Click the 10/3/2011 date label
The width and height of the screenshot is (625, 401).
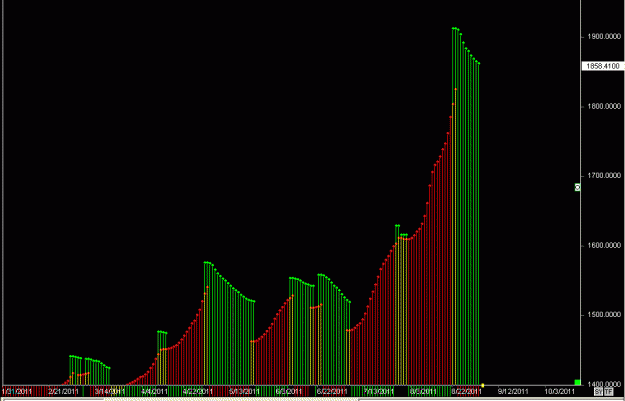tap(560, 391)
